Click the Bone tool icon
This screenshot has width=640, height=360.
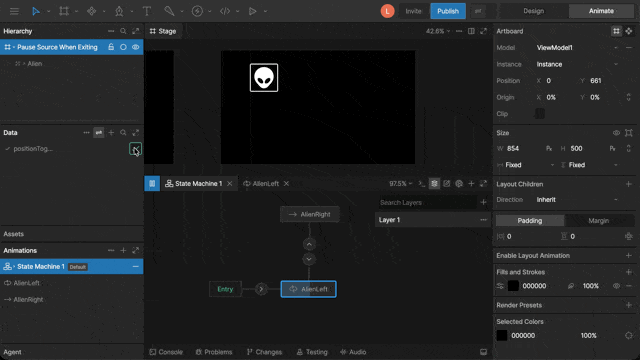pos(169,11)
